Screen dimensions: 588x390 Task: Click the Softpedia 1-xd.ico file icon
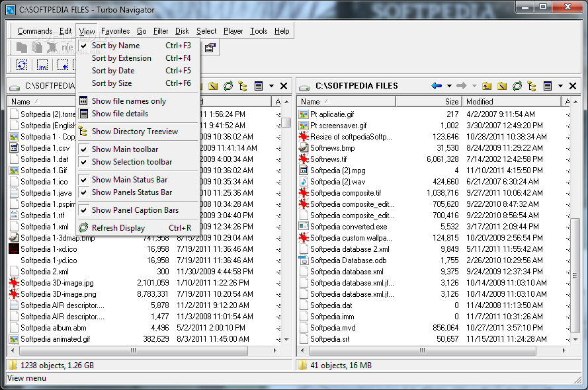tap(14, 249)
